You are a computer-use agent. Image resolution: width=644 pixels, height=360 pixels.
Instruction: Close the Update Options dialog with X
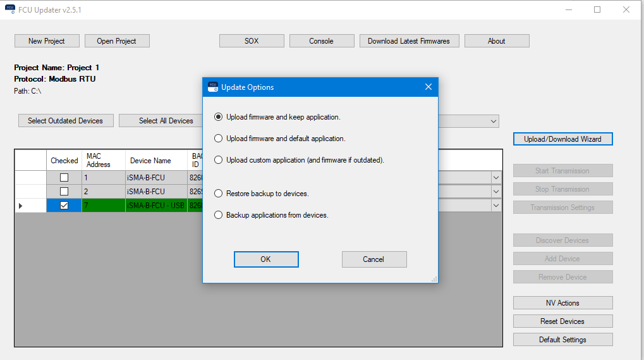click(428, 87)
